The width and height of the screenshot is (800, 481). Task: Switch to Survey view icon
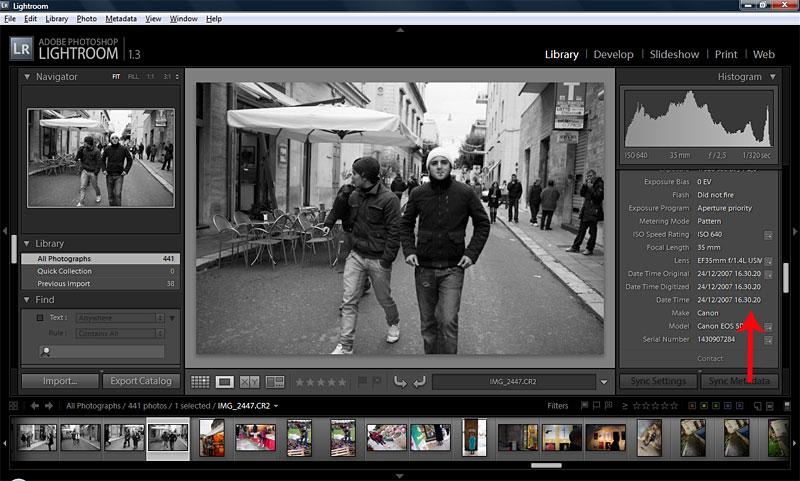pos(275,381)
